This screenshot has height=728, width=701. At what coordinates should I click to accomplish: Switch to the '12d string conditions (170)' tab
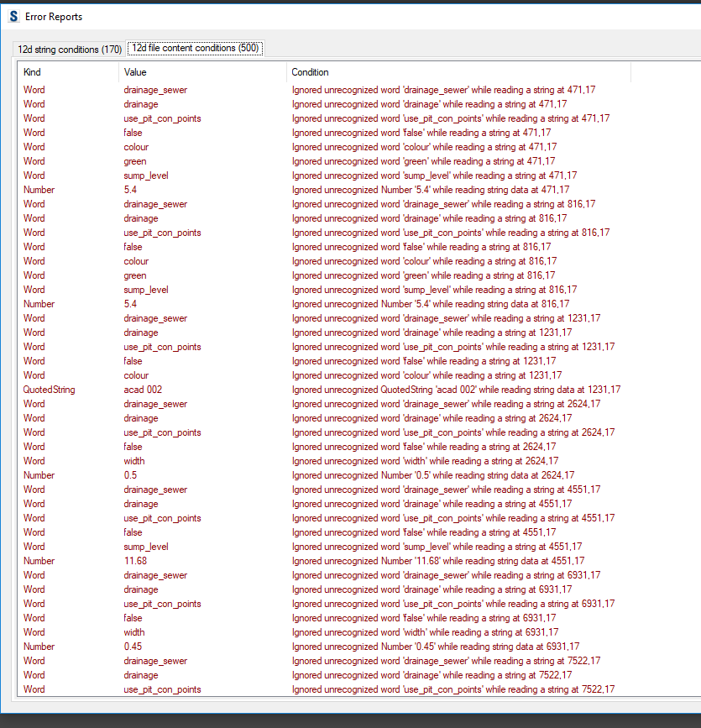(67, 50)
